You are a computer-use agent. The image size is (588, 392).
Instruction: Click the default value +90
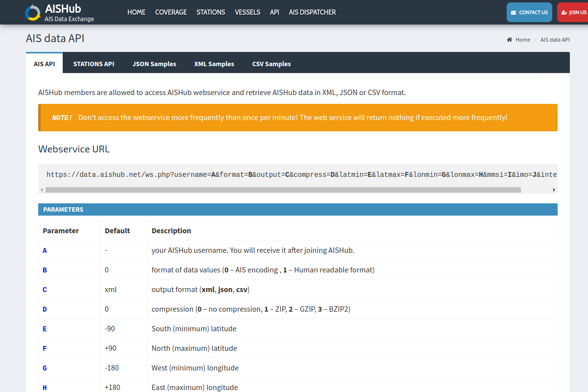point(111,348)
